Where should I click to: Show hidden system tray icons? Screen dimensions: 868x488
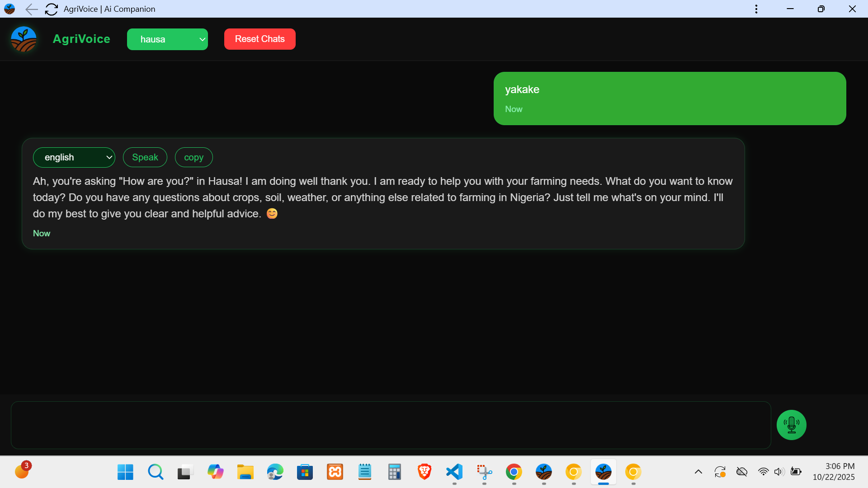click(698, 472)
